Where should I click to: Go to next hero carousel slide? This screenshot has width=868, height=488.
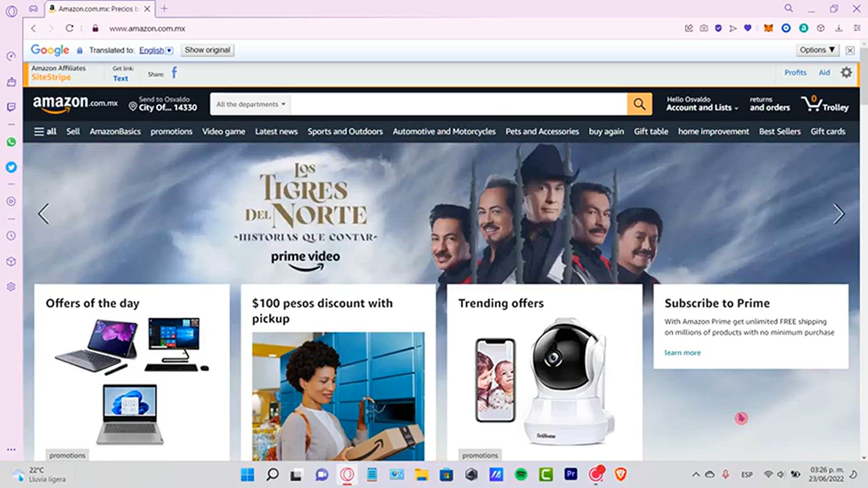tap(839, 214)
